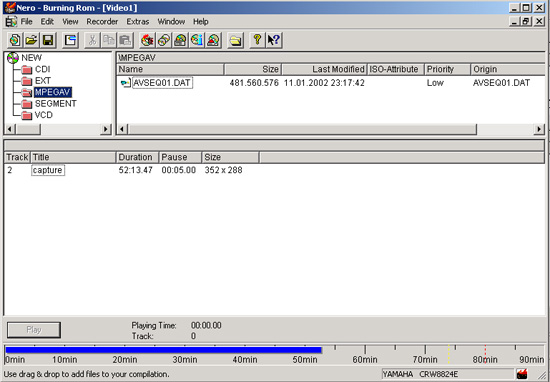The width and height of the screenshot is (550, 382).
Task: Click file size value 481.560.576
Action: click(x=254, y=83)
